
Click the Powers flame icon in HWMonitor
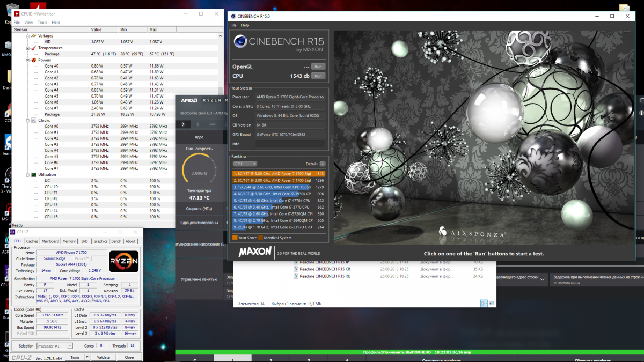point(34,60)
